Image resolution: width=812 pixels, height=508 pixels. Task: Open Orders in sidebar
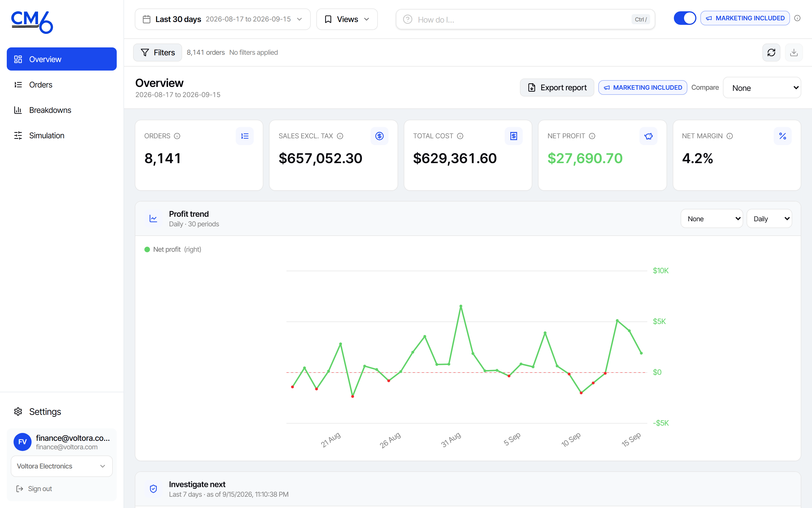coord(62,85)
